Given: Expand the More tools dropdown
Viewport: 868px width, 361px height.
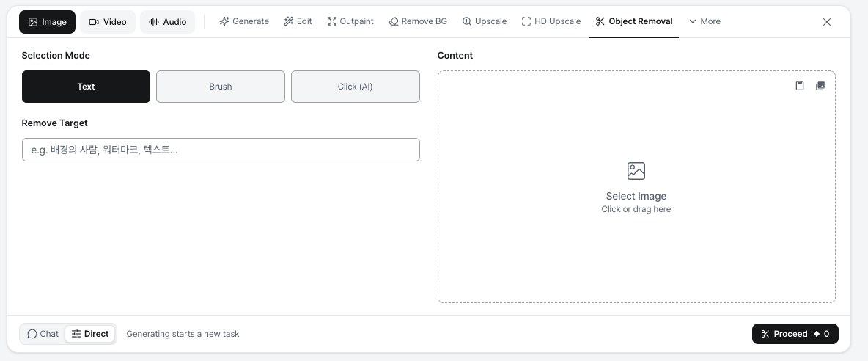Looking at the screenshot, I should point(705,21).
